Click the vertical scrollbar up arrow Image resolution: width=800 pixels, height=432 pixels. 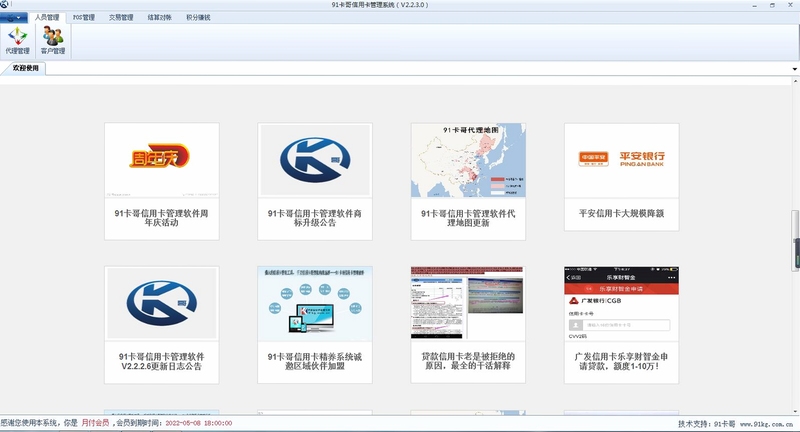[795, 81]
